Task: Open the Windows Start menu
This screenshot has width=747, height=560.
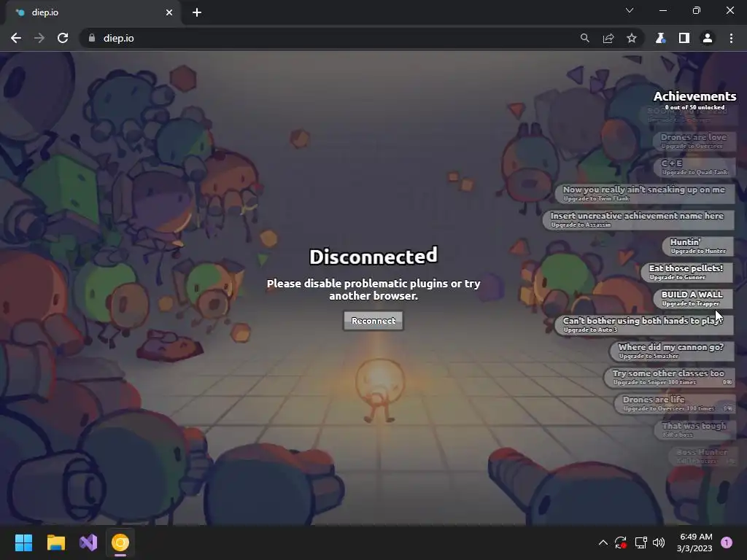Action: [x=23, y=542]
